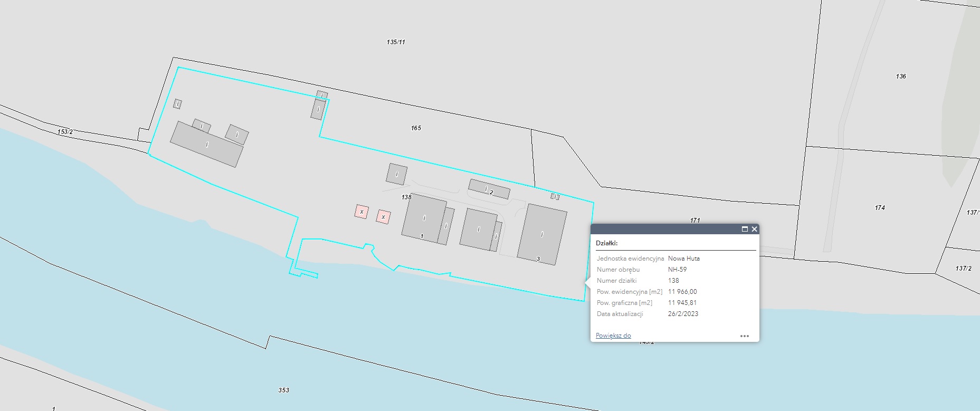Screen dimensions: 980x411
Task: Click the right pink 'x' square
Action: click(x=383, y=217)
